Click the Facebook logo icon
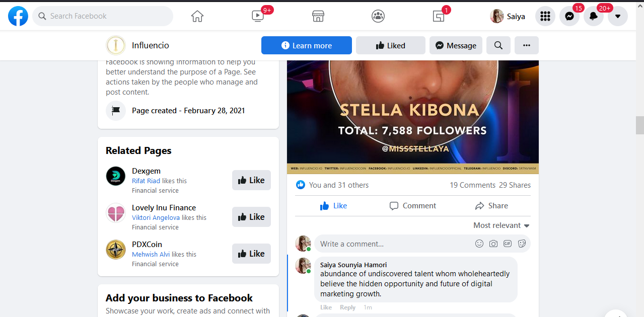 tap(18, 16)
